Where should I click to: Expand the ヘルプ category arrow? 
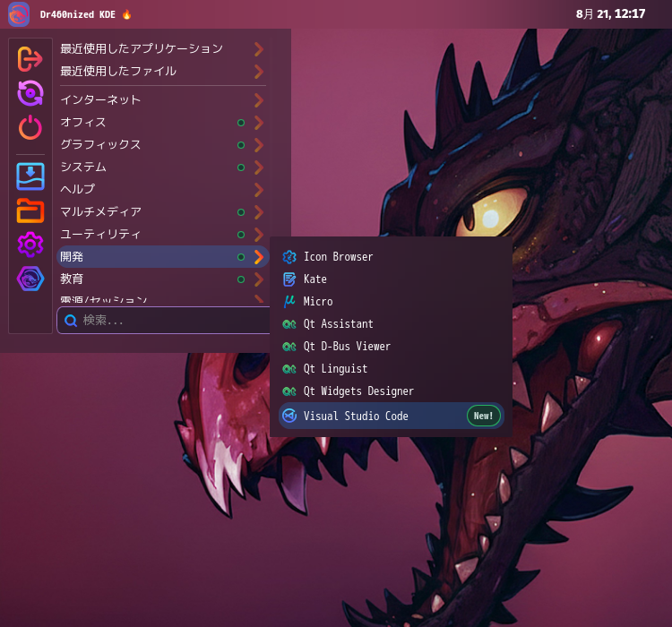click(x=258, y=189)
